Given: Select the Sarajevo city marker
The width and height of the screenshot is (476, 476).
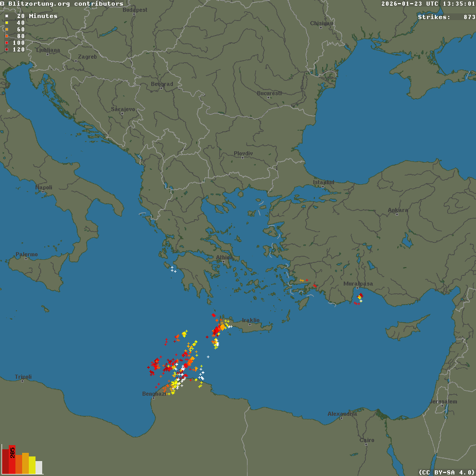Looking at the screenshot, I should (123, 113).
